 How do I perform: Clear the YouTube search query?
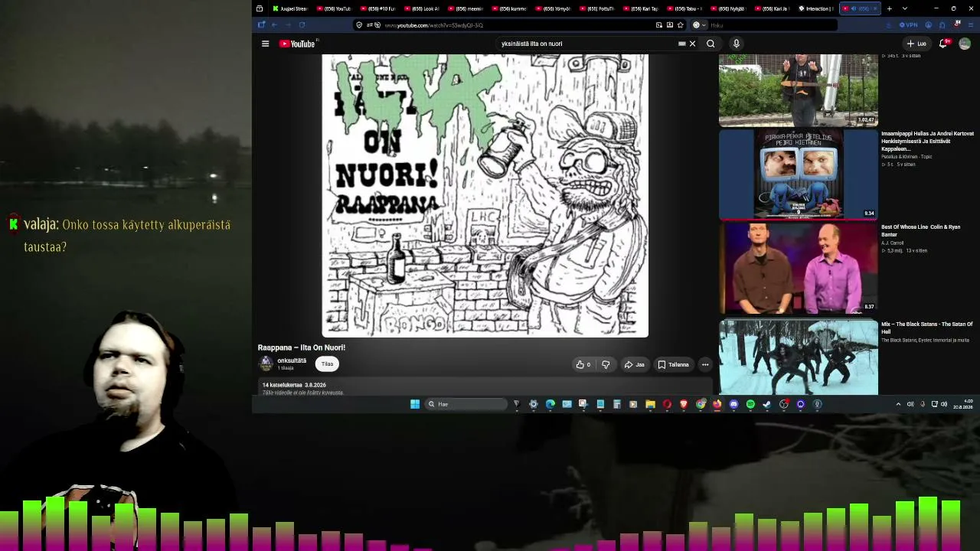692,44
